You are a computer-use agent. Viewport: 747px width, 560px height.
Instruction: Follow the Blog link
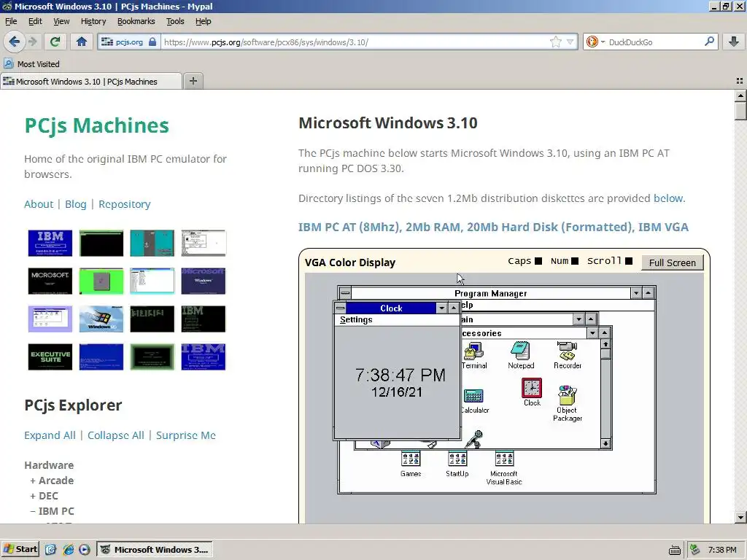click(x=75, y=204)
